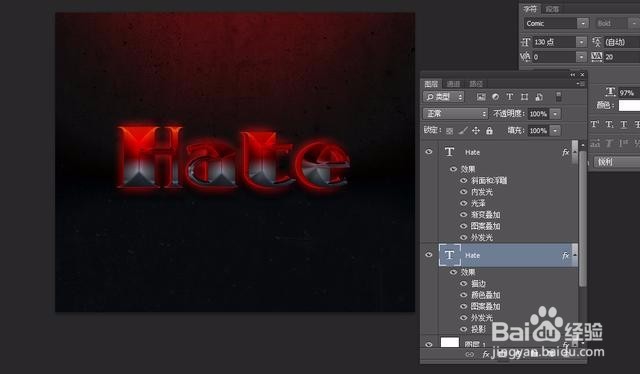Image resolution: width=640 pixels, height=374 pixels.
Task: Click the T thumbnail of highlighted Hate layer
Action: pyautogui.click(x=450, y=255)
